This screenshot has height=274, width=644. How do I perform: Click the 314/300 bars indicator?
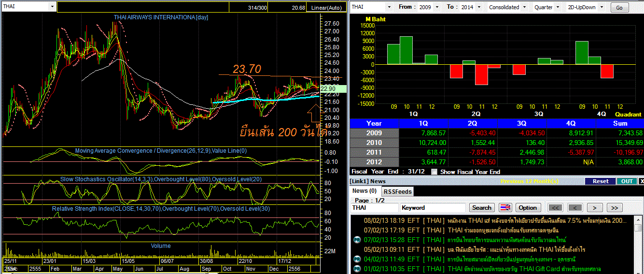click(x=257, y=8)
